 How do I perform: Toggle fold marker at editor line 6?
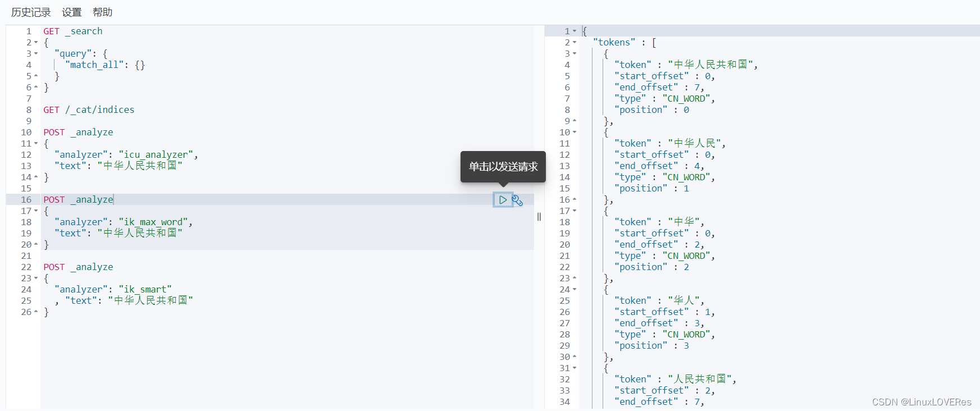(36, 88)
